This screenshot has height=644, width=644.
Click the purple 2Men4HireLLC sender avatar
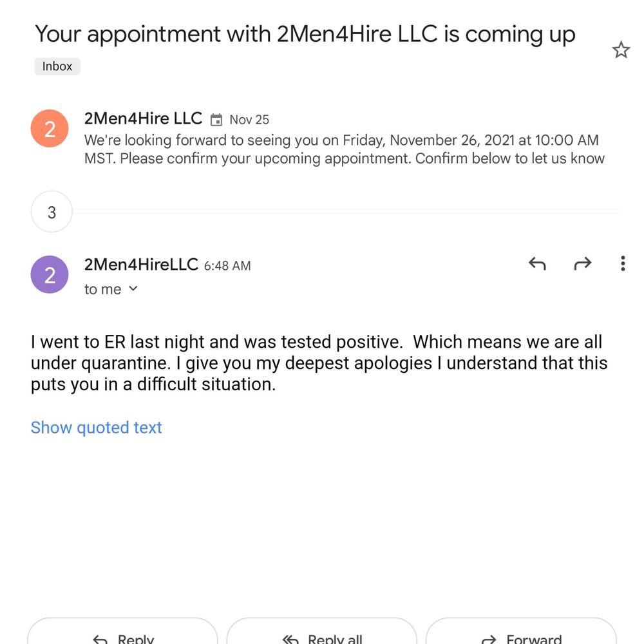tap(50, 274)
